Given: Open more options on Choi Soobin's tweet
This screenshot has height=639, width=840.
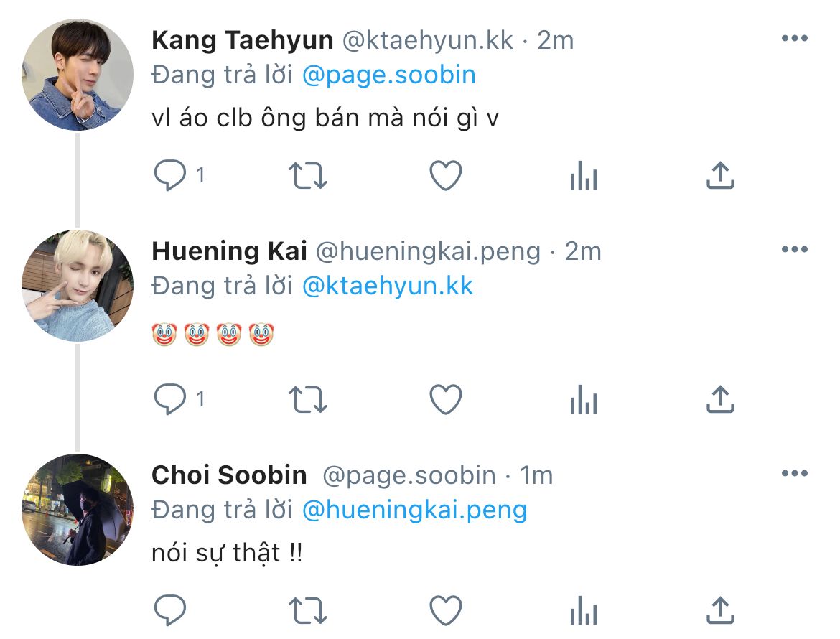Looking at the screenshot, I should pos(795,473).
